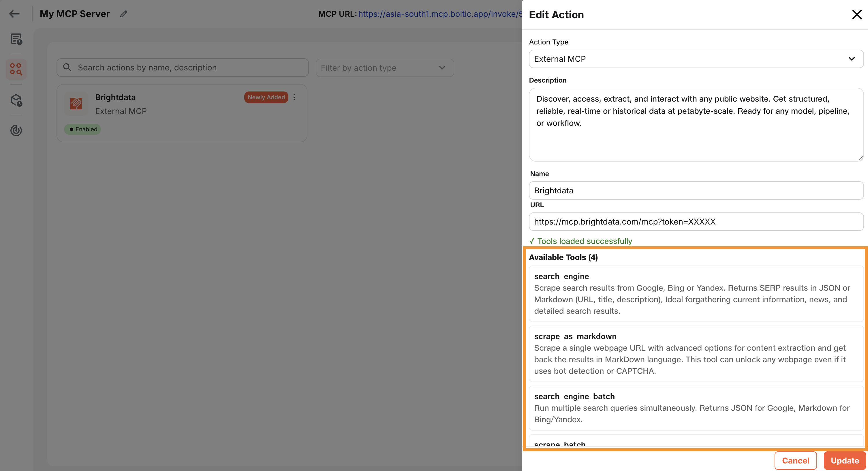Click the Cancel button

(x=795, y=460)
